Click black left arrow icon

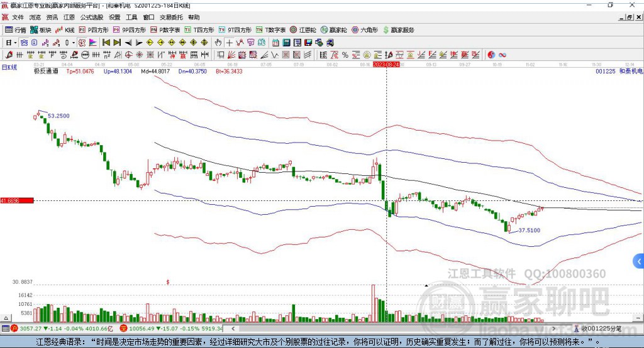click(x=128, y=43)
